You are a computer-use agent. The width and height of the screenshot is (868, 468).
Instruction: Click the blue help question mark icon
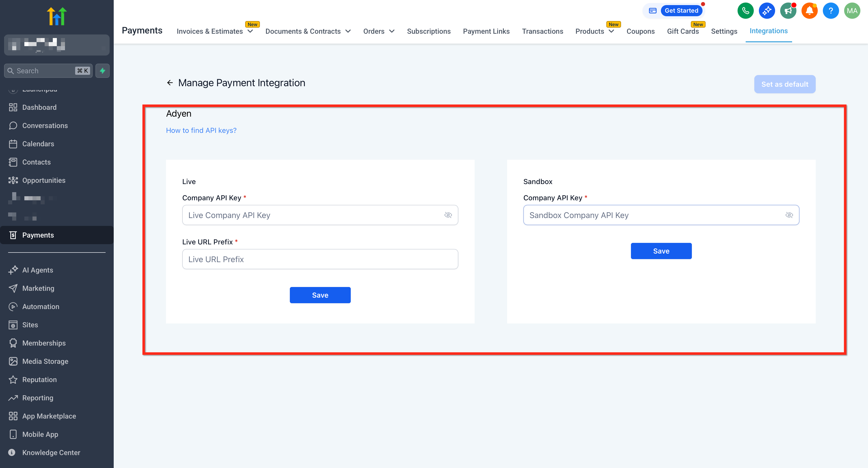point(831,11)
